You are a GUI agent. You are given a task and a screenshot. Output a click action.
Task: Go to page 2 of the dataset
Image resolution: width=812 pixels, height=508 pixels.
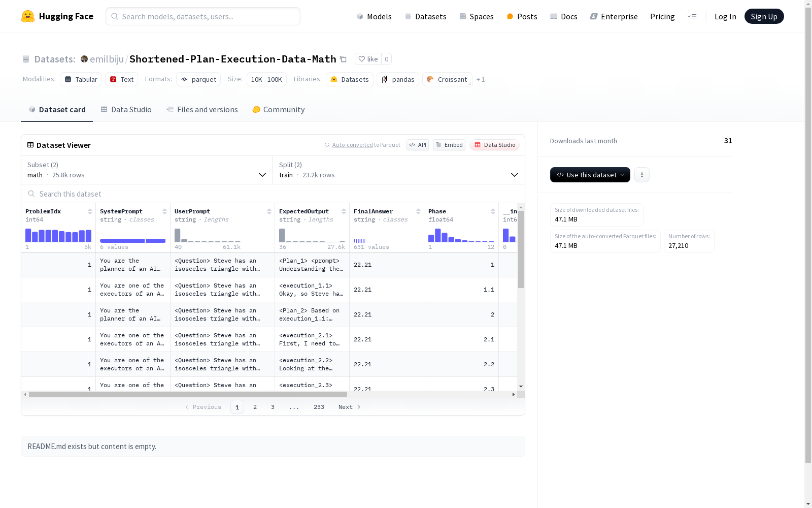coord(255,407)
